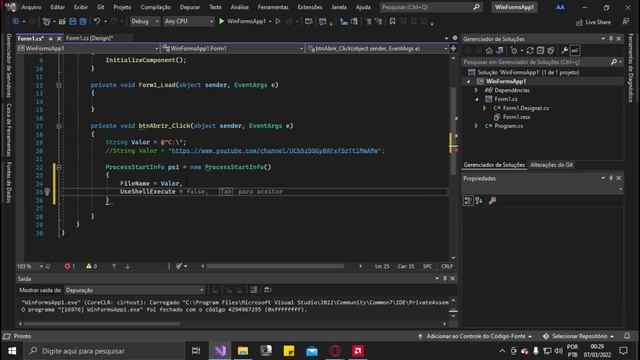Click the bookmark icon in toolbar
640x360 pixels.
[x=392, y=21]
